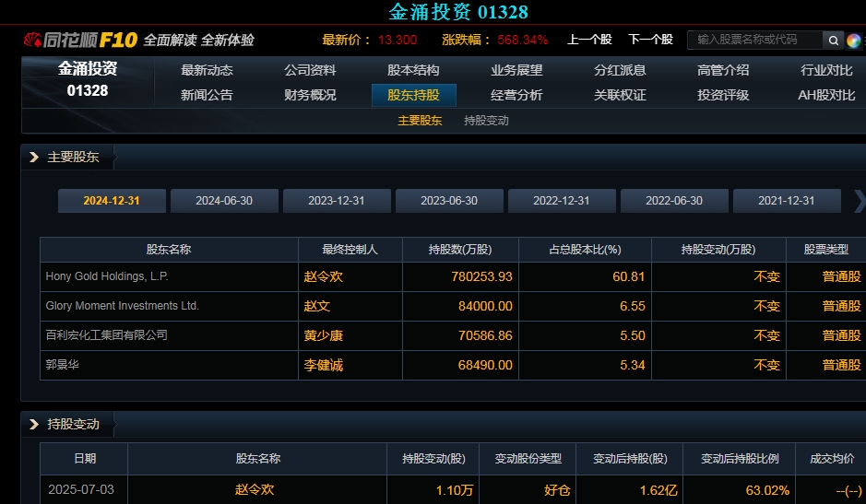This screenshot has height=504, width=866.
Task: Open the 分红派息 menu
Action: tap(620, 70)
